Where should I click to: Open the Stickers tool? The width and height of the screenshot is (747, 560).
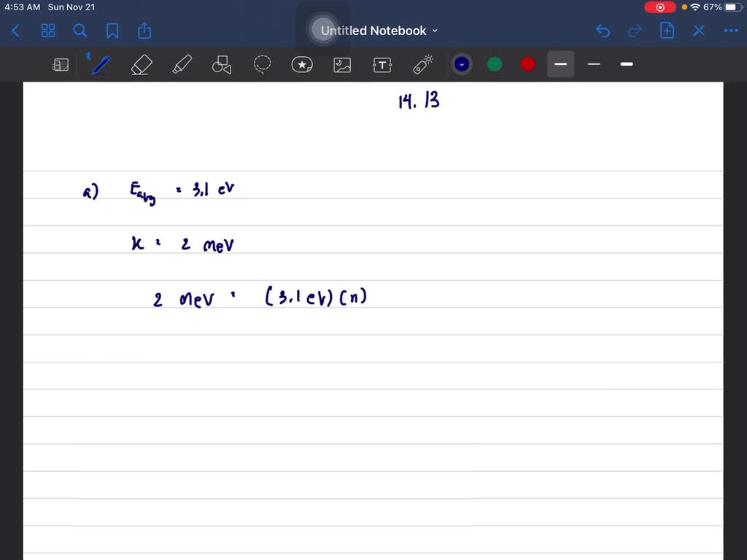click(x=302, y=64)
